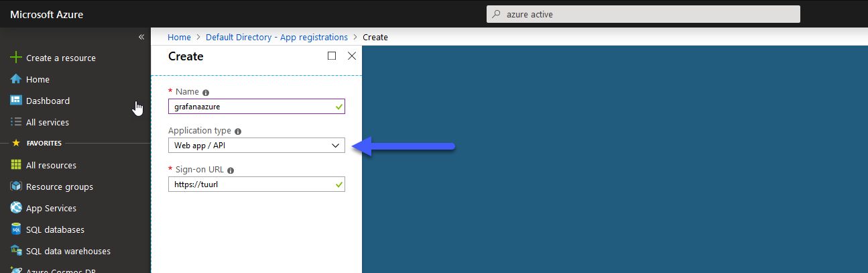Open Default Directory - App registrations breadcrumb
Screen dimensions: 868x273
[277, 37]
